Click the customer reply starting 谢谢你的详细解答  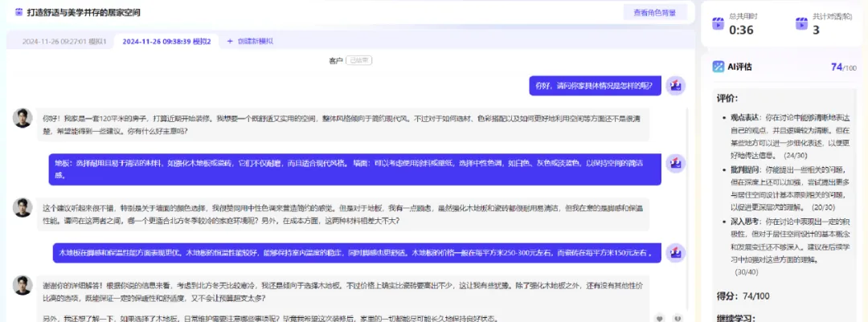343,299
